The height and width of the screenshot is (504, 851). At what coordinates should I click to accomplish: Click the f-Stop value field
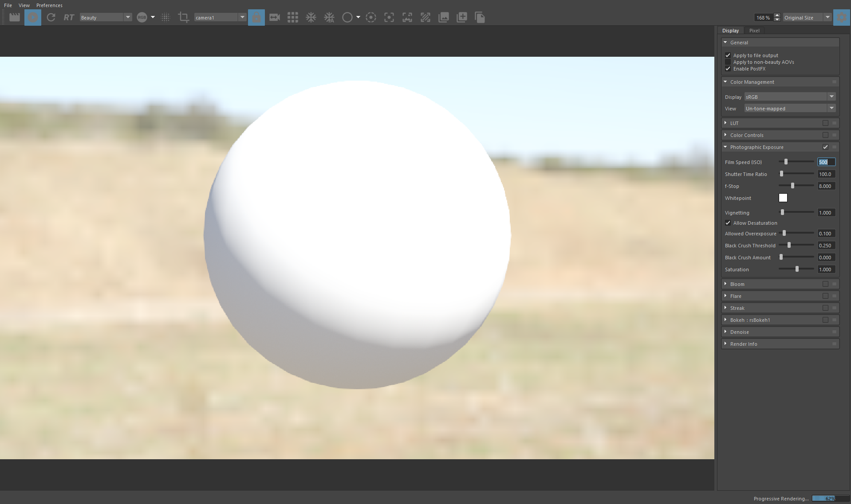tap(826, 186)
